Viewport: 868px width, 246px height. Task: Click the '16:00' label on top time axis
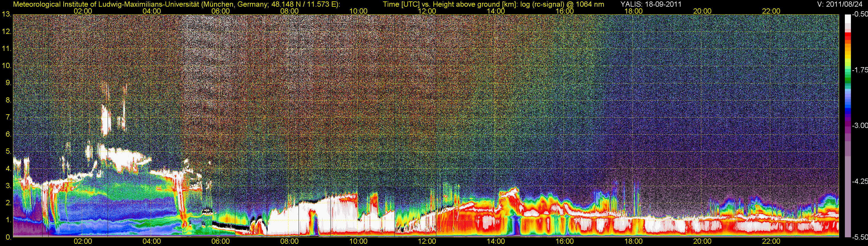click(x=565, y=11)
